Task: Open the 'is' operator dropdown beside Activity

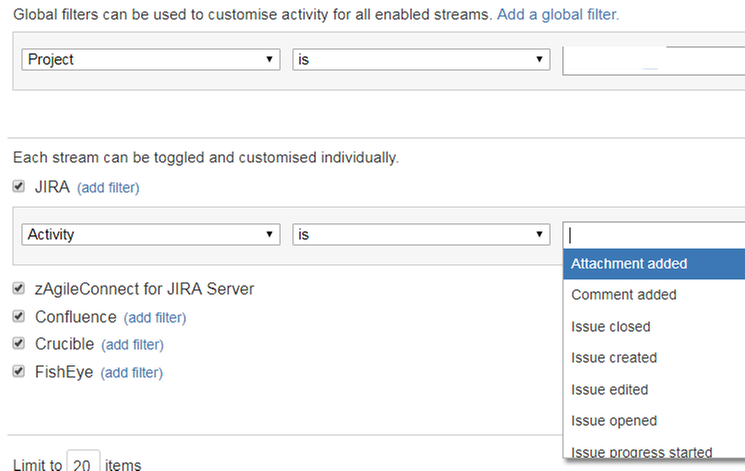Action: pyautogui.click(x=421, y=234)
